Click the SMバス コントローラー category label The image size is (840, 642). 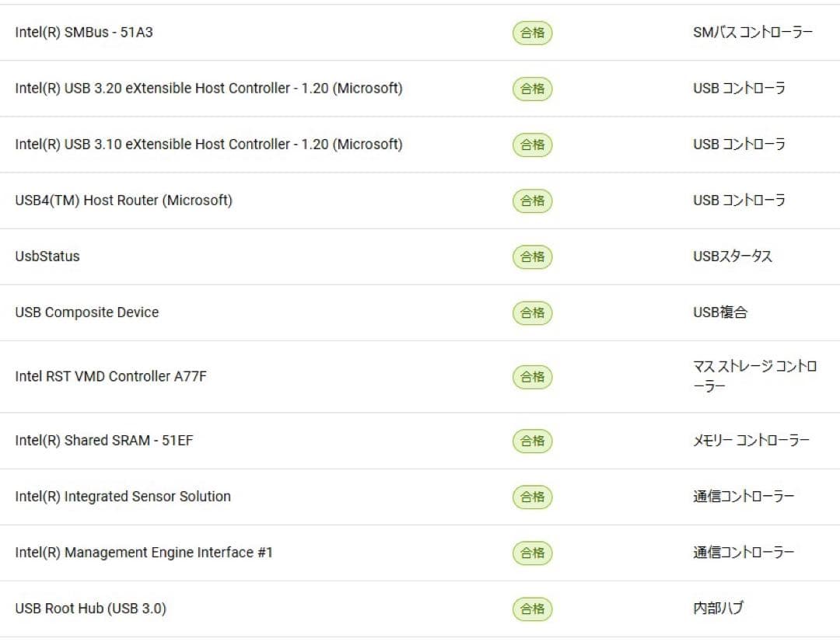point(751,32)
